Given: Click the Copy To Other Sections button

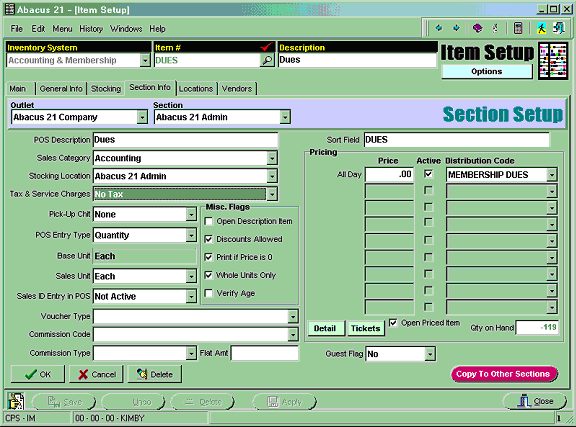Looking at the screenshot, I should [503, 374].
